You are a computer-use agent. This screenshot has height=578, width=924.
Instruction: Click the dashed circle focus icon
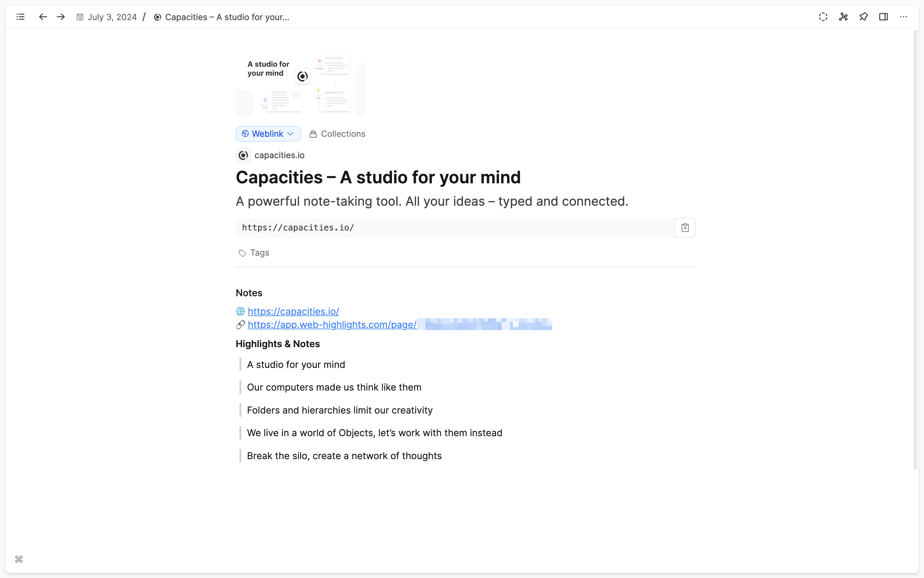click(823, 17)
